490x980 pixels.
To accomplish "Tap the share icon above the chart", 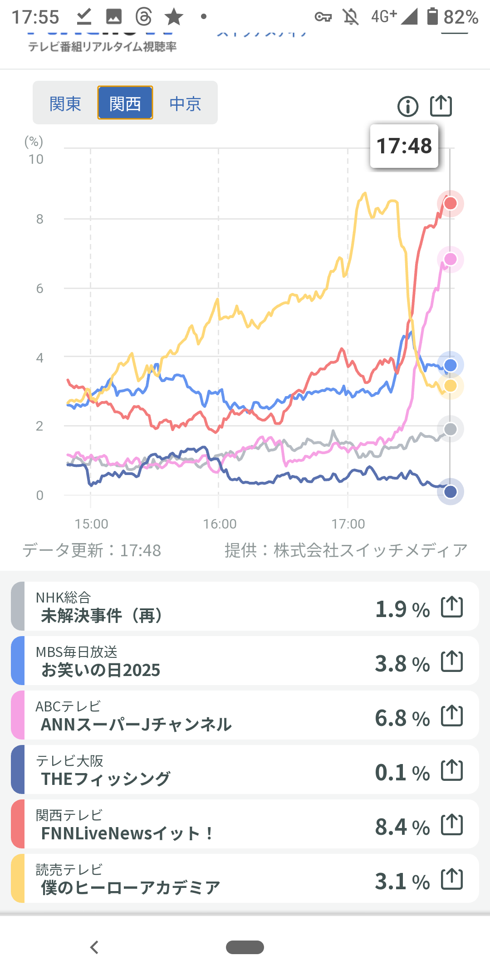I will [x=441, y=106].
